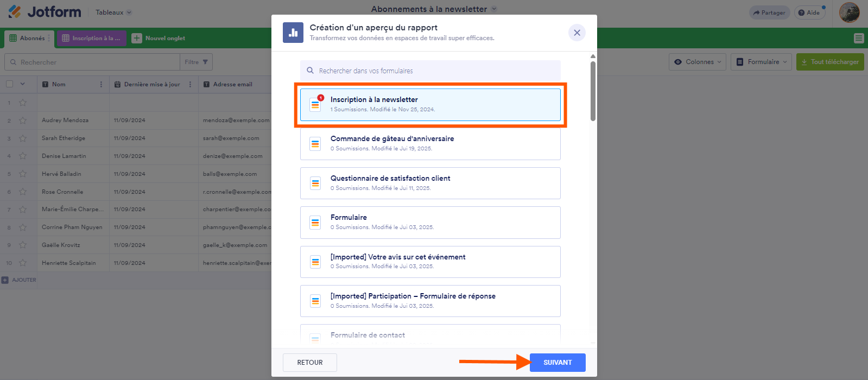Open the user profile avatar
868x380 pixels.
click(849, 12)
